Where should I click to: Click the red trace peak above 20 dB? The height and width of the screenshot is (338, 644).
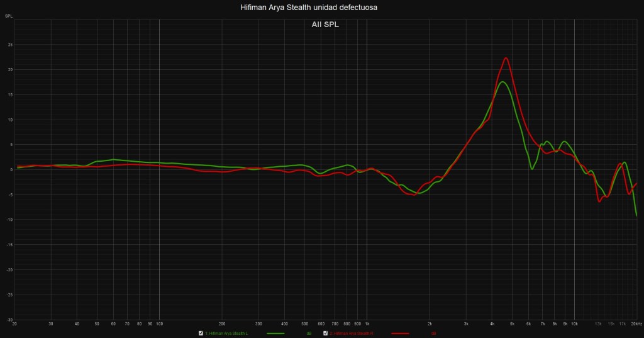coord(506,58)
